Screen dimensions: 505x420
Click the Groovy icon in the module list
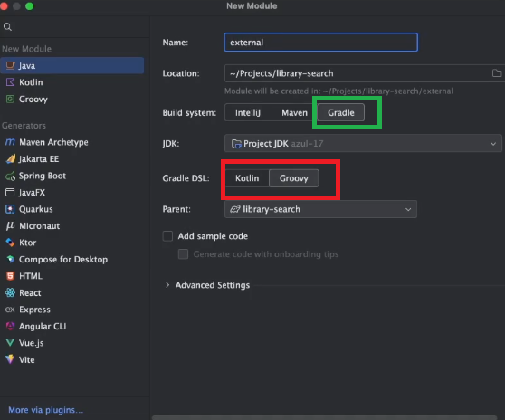coord(10,99)
